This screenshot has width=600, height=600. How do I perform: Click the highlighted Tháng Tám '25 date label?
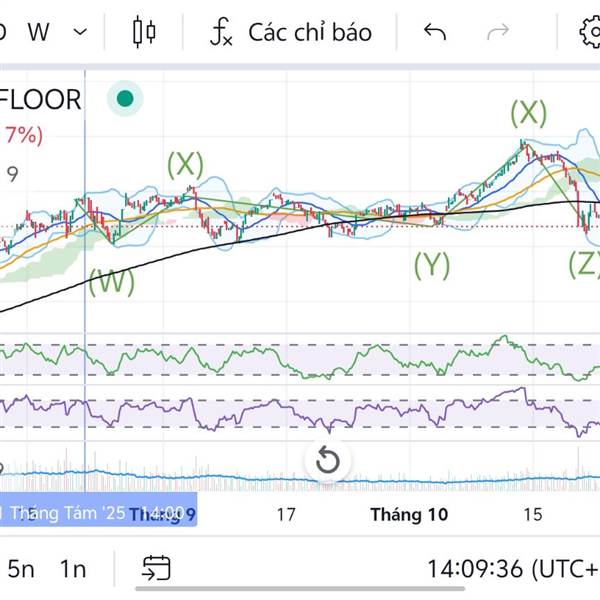point(95,514)
